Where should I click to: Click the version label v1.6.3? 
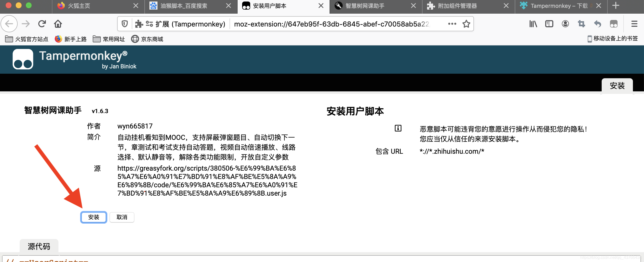click(100, 111)
